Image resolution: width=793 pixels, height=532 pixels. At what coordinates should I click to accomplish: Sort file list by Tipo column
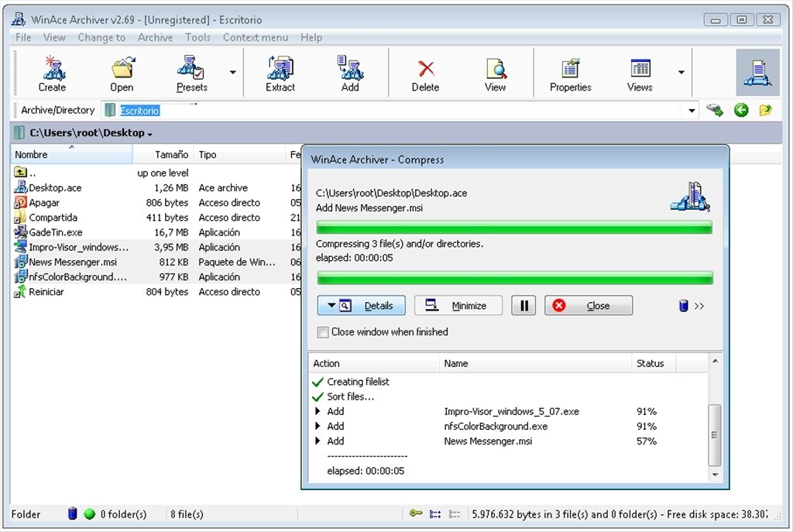click(x=240, y=154)
